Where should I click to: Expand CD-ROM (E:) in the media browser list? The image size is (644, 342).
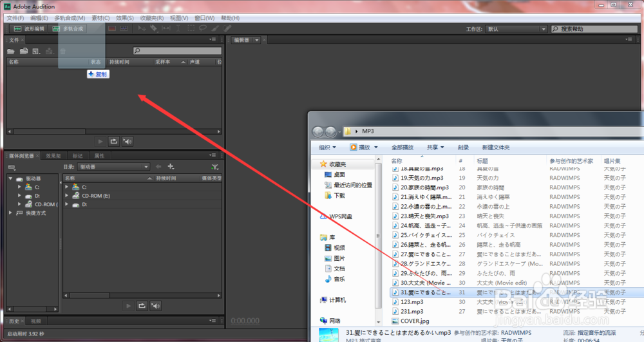(66, 195)
